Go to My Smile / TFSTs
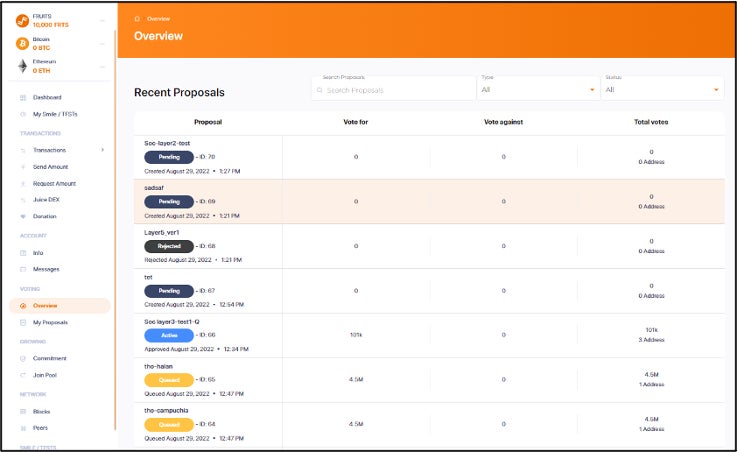738x452 pixels. [x=55, y=114]
